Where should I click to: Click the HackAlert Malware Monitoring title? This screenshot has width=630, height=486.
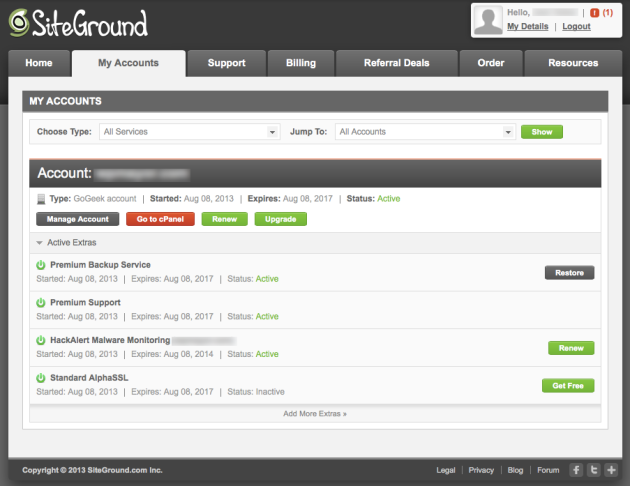[110, 340]
